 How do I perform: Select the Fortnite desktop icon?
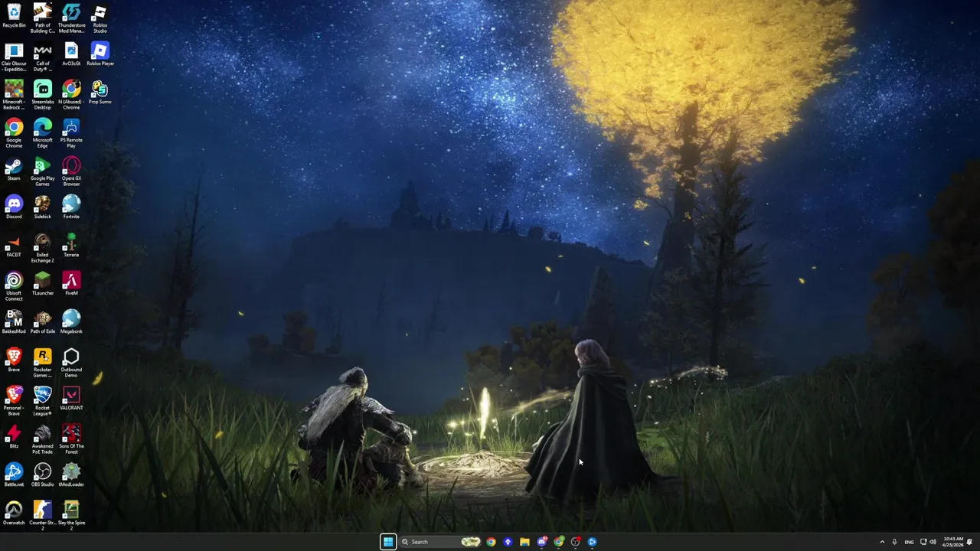71,208
